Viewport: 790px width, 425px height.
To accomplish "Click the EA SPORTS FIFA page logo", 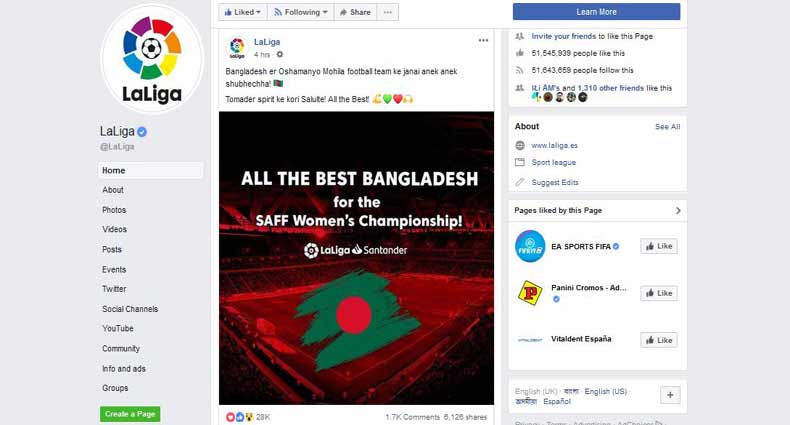I will click(530, 246).
